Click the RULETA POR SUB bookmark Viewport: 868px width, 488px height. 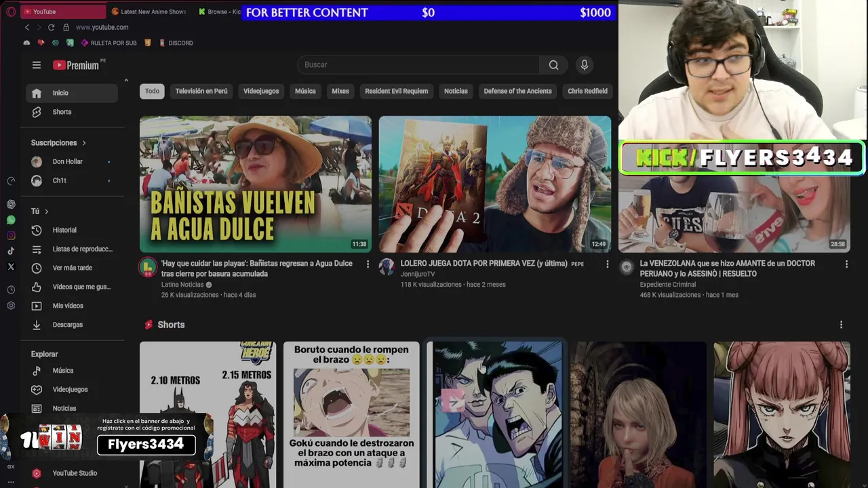pos(108,43)
